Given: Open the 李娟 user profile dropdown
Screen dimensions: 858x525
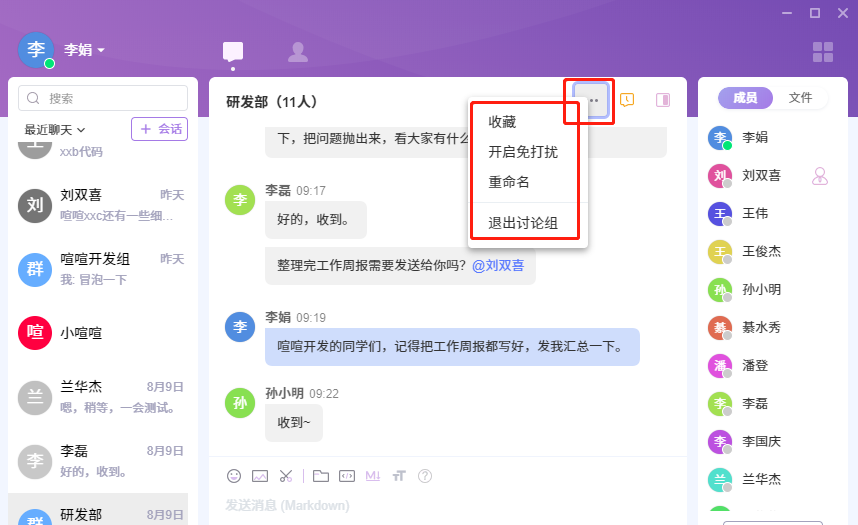Looking at the screenshot, I should 85,49.
